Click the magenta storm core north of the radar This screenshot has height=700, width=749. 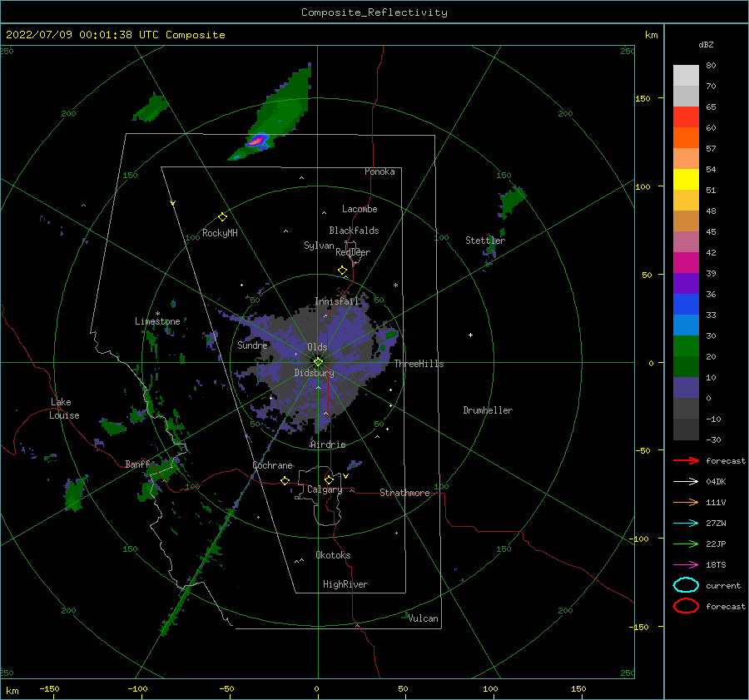[x=257, y=141]
